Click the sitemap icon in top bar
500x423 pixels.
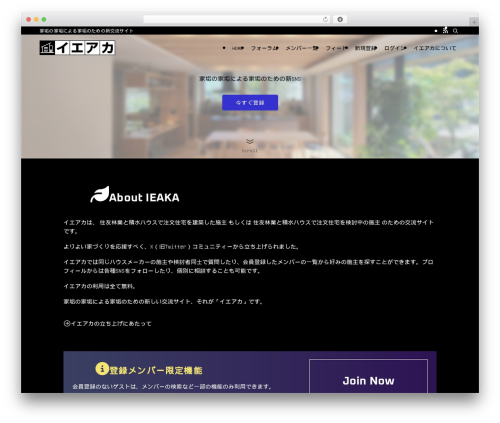(x=445, y=30)
